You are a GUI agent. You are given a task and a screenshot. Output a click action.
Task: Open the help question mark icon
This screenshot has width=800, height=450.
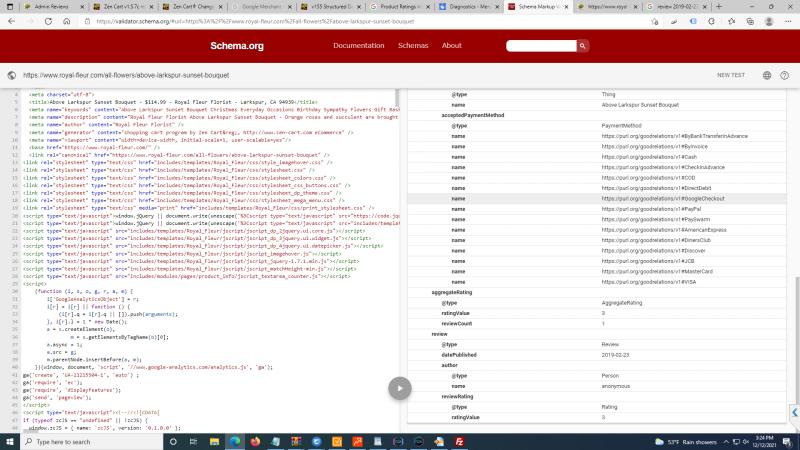(x=784, y=75)
